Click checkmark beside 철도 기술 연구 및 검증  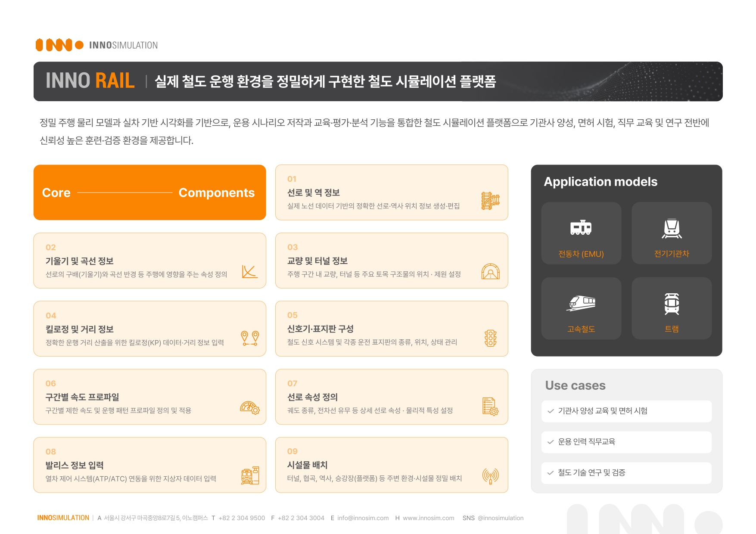pyautogui.click(x=551, y=473)
